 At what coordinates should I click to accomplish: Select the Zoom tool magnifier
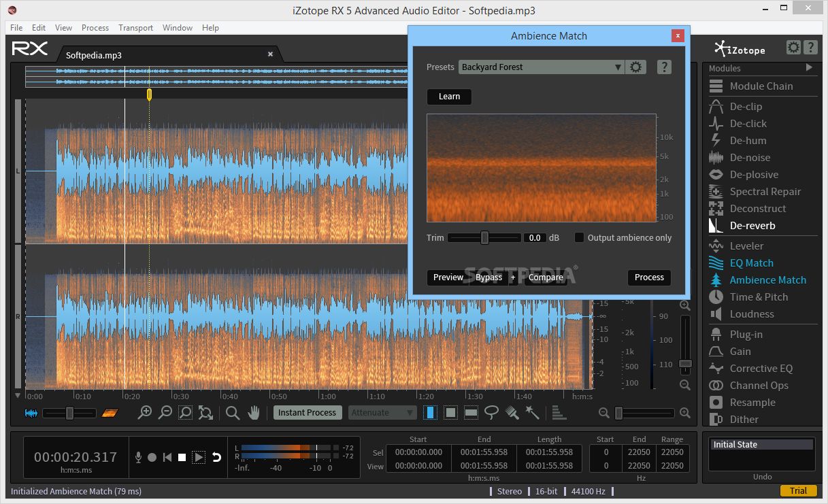[233, 412]
